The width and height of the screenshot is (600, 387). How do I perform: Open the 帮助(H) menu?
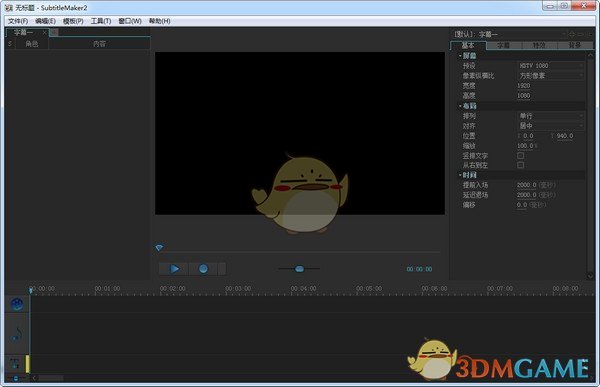tap(160, 21)
